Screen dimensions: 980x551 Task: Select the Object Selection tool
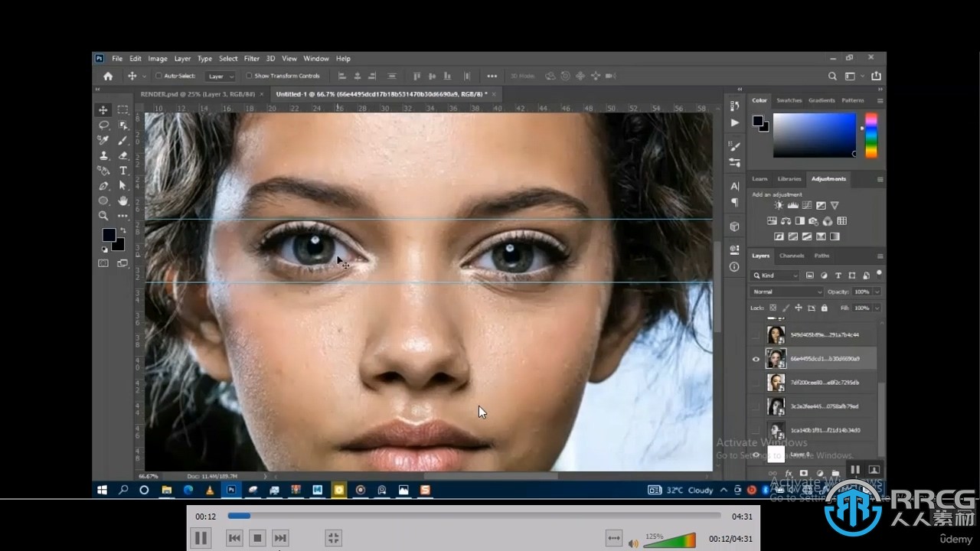(122, 125)
